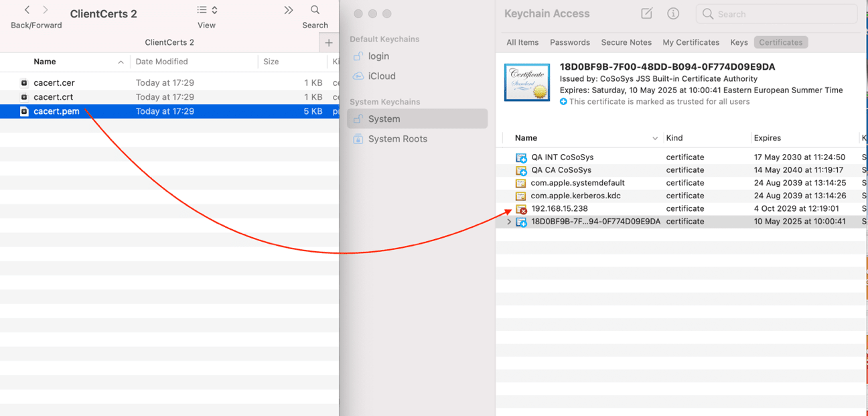Go forward in the Finder window
The image size is (868, 416).
pyautogui.click(x=46, y=10)
